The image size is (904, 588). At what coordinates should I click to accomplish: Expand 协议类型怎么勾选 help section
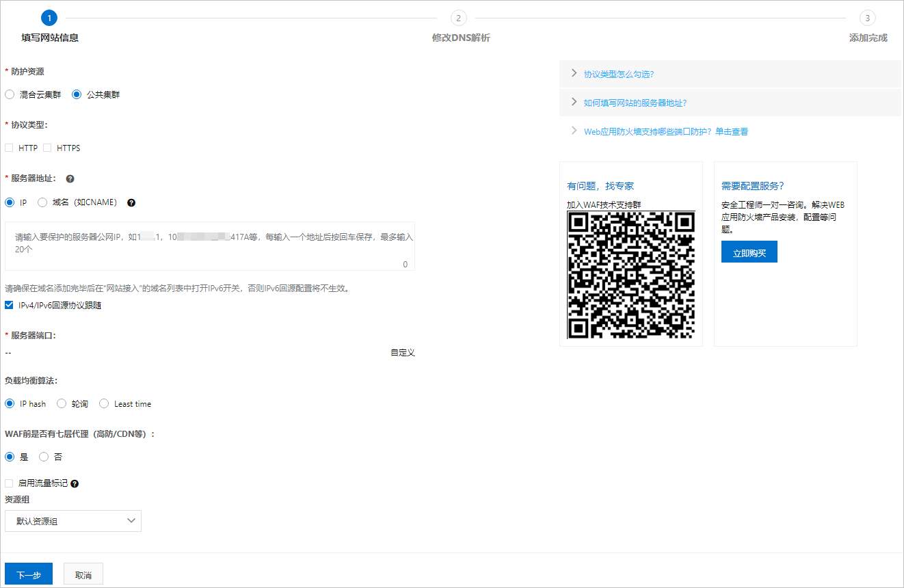tap(730, 74)
